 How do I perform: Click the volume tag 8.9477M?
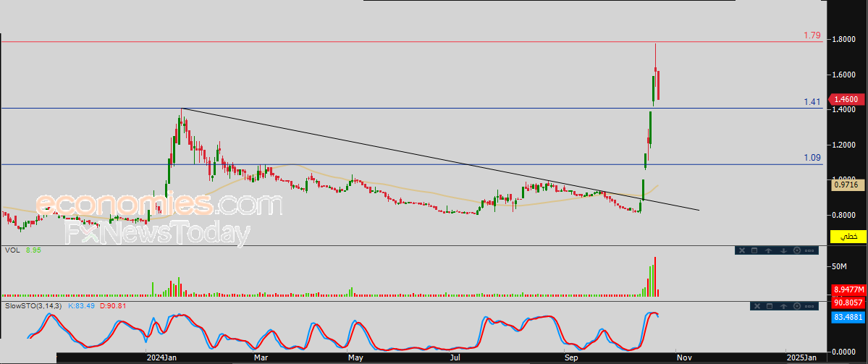pyautogui.click(x=848, y=289)
